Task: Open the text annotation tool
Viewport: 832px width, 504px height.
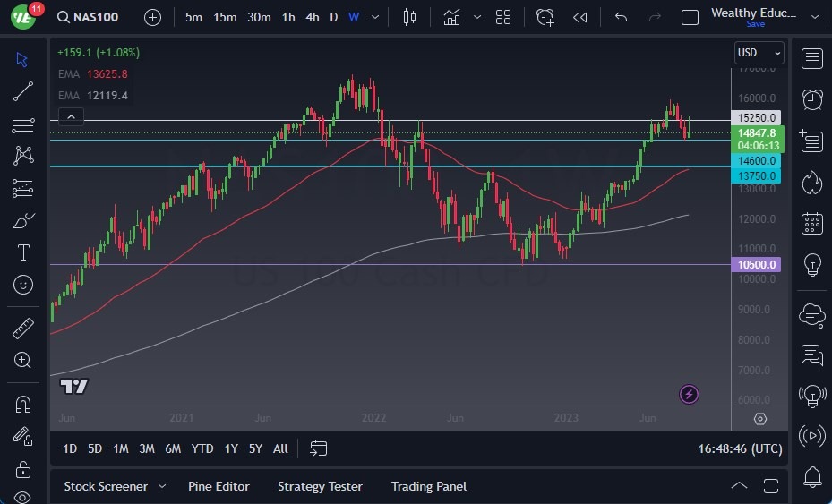Action: [x=23, y=252]
